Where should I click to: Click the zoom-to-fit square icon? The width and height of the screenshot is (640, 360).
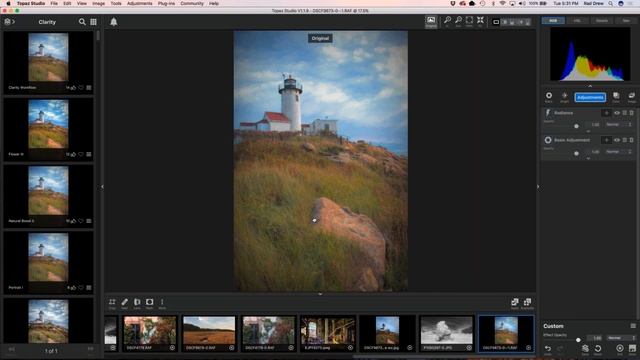coord(469,20)
